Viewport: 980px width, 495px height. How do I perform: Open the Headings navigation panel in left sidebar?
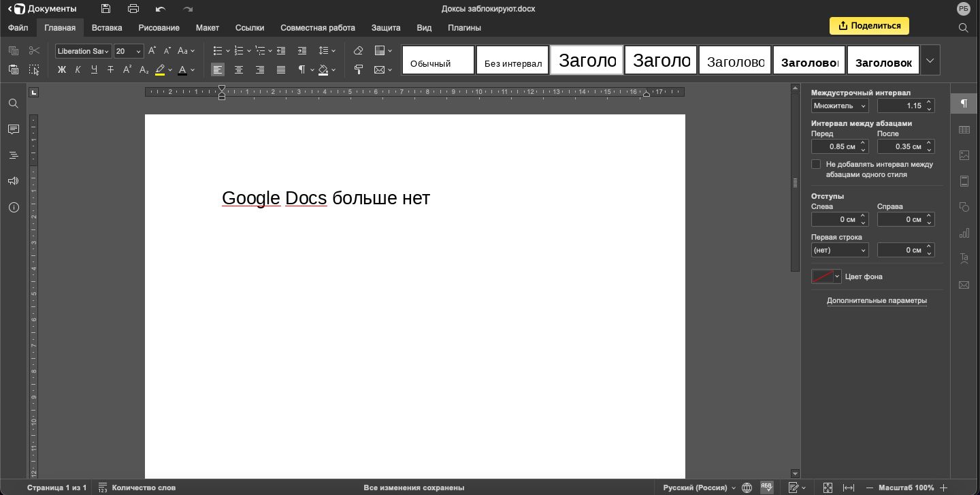[13, 155]
